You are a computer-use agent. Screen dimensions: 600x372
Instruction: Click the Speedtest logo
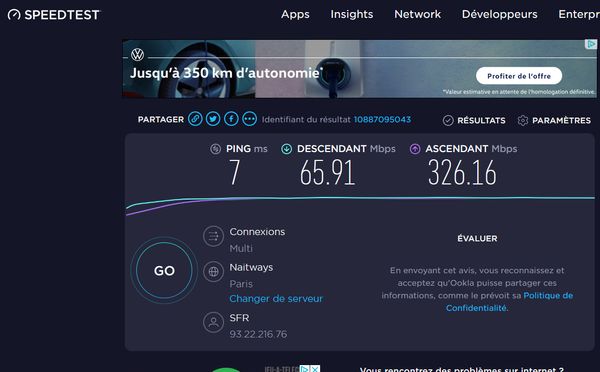(x=54, y=15)
